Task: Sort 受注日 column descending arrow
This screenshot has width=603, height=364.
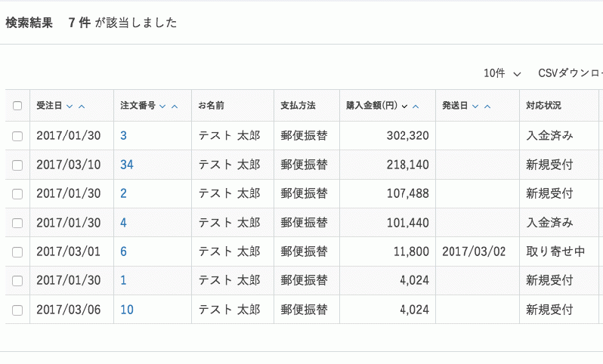Action: pyautogui.click(x=70, y=106)
